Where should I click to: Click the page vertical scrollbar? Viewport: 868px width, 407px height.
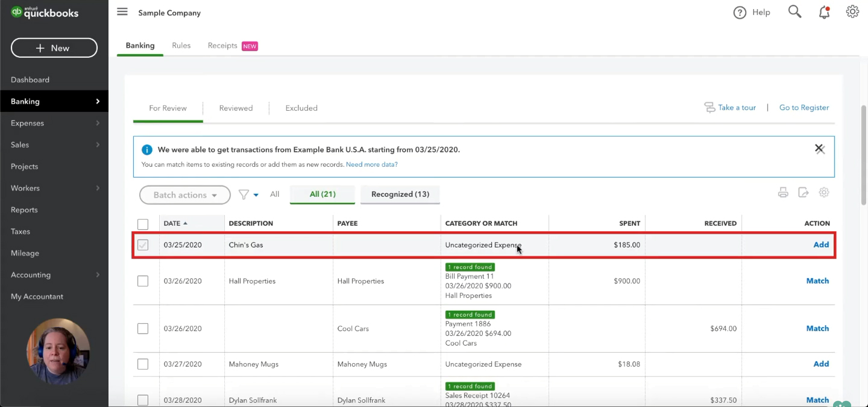coord(864,155)
